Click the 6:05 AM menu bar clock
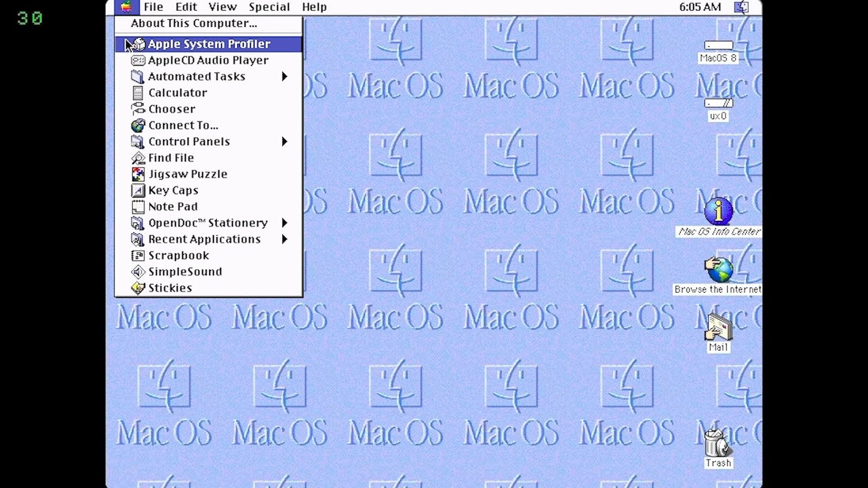The height and width of the screenshot is (488, 868). [700, 7]
